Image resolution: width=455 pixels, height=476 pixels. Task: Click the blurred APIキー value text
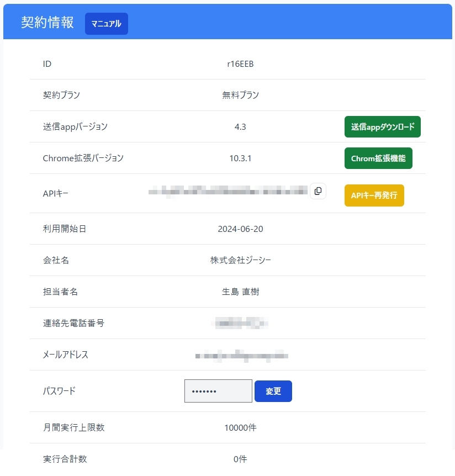click(x=227, y=191)
